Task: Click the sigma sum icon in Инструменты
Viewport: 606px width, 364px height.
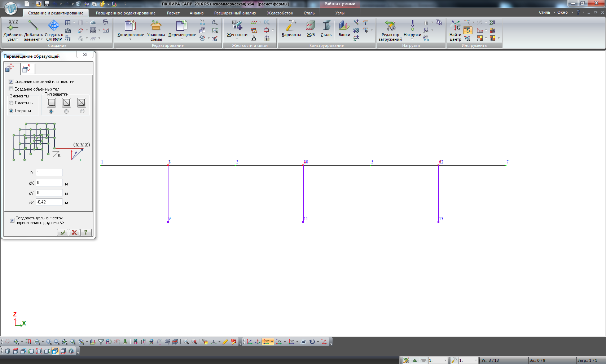Action: pos(492,22)
